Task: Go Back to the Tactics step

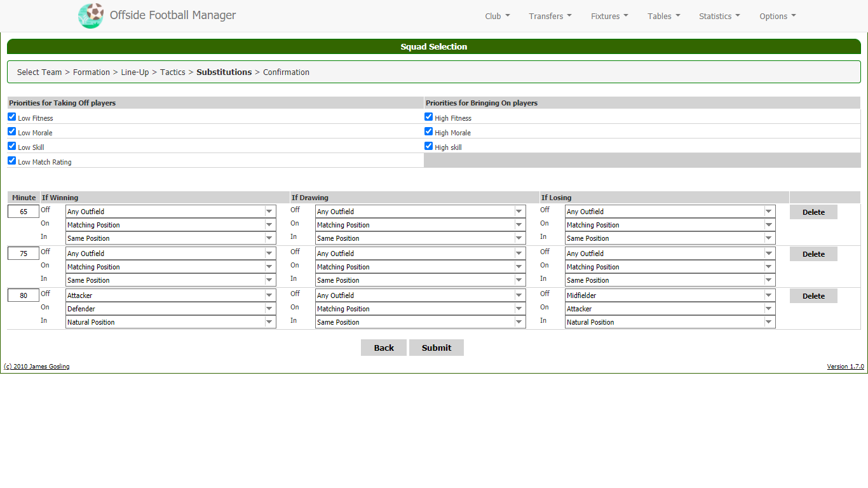Action: [383, 348]
